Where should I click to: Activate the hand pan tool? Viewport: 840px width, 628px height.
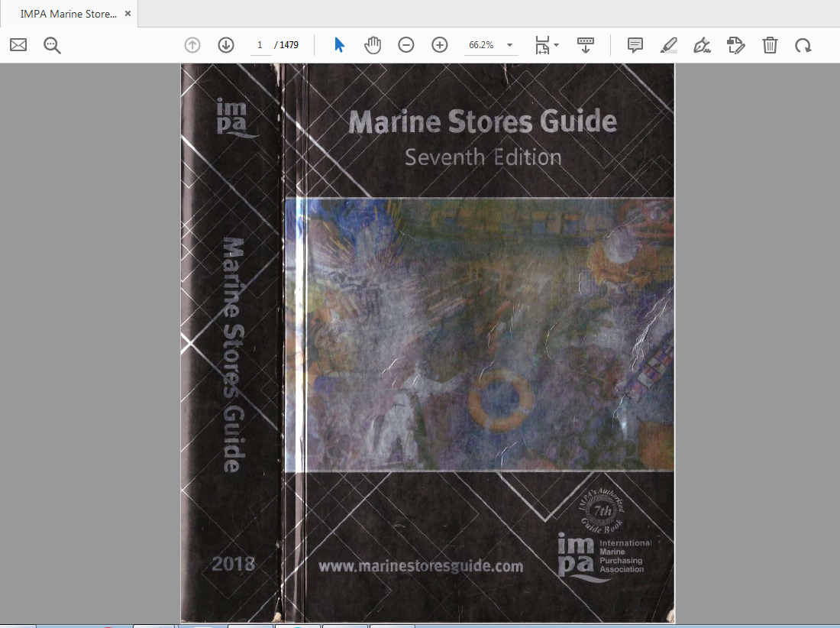click(373, 45)
